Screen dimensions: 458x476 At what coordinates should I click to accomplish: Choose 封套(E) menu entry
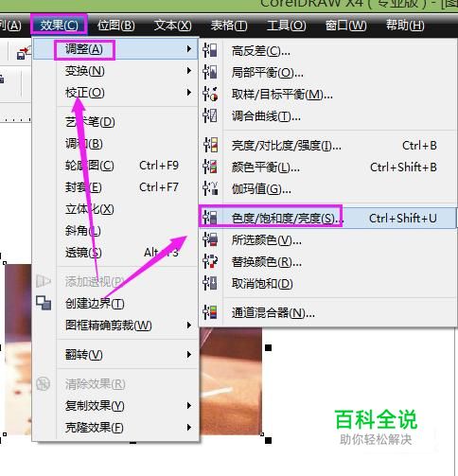pyautogui.click(x=115, y=187)
